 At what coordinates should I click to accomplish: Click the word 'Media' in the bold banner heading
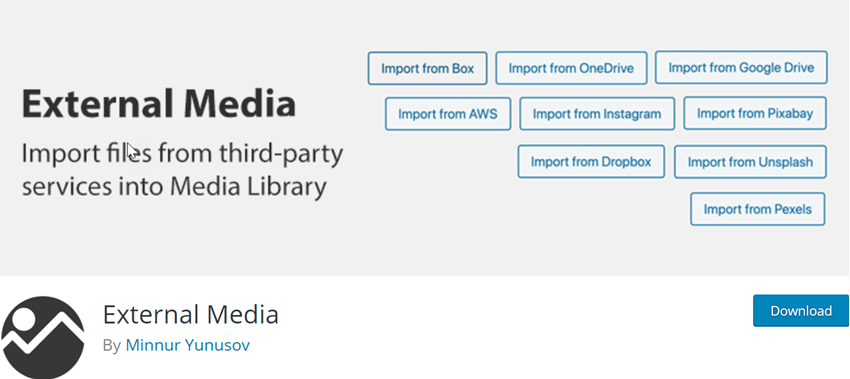pos(239,104)
